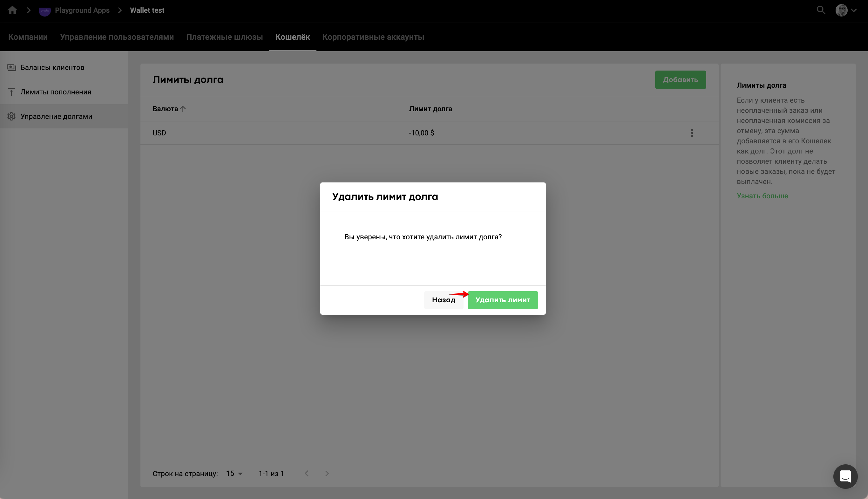Open the chat support bubble icon
This screenshot has width=868, height=499.
tap(845, 476)
